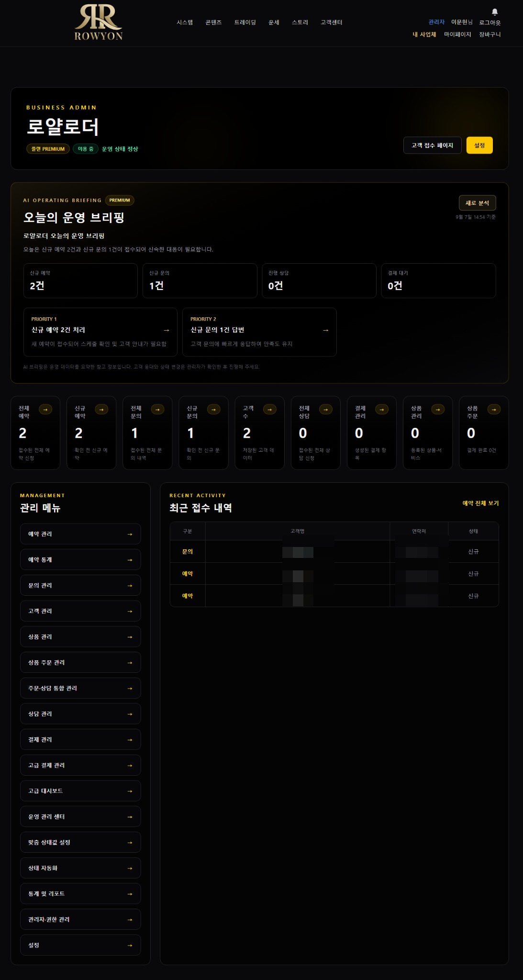Open arrow on 상품 주문 stat card
The width and height of the screenshot is (523, 980).
click(494, 410)
